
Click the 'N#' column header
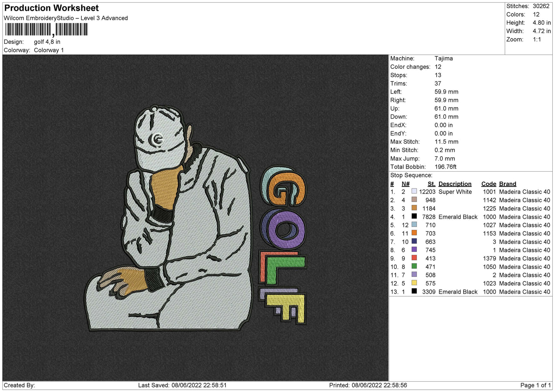[x=406, y=184]
